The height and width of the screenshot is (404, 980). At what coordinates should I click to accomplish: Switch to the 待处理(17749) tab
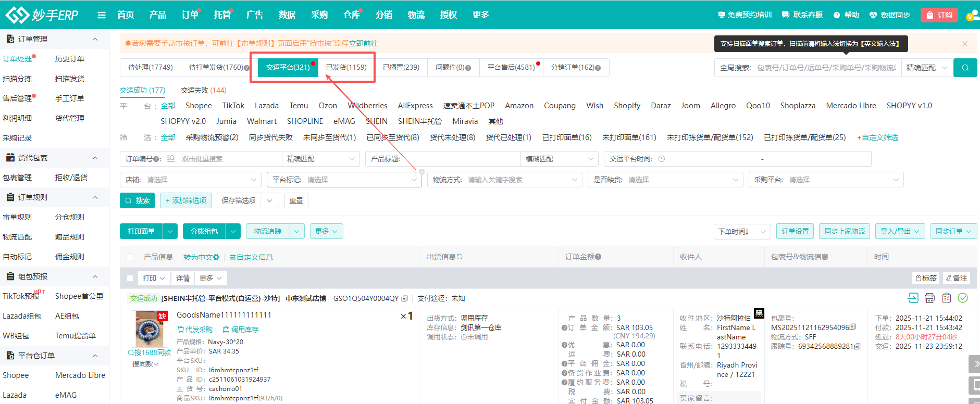(x=151, y=68)
